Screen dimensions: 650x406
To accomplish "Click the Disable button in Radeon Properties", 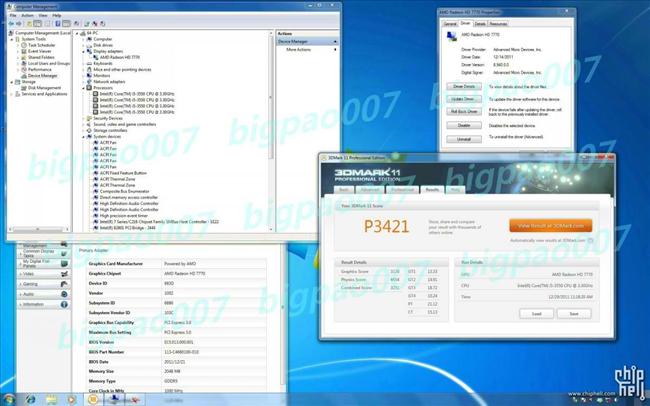I will (x=464, y=125).
